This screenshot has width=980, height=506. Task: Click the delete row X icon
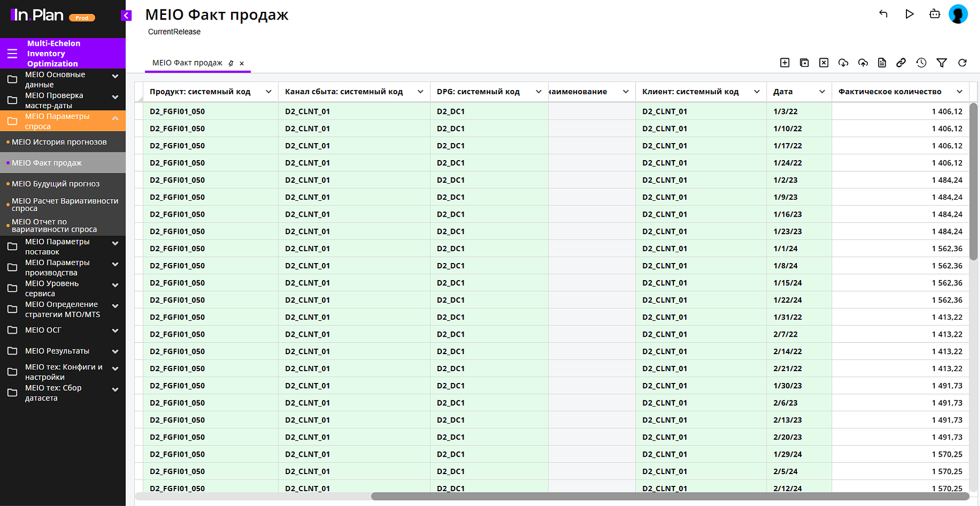coord(824,63)
